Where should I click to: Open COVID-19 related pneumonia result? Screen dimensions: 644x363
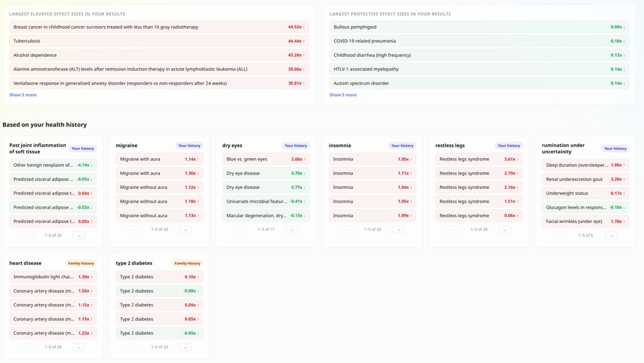479,41
